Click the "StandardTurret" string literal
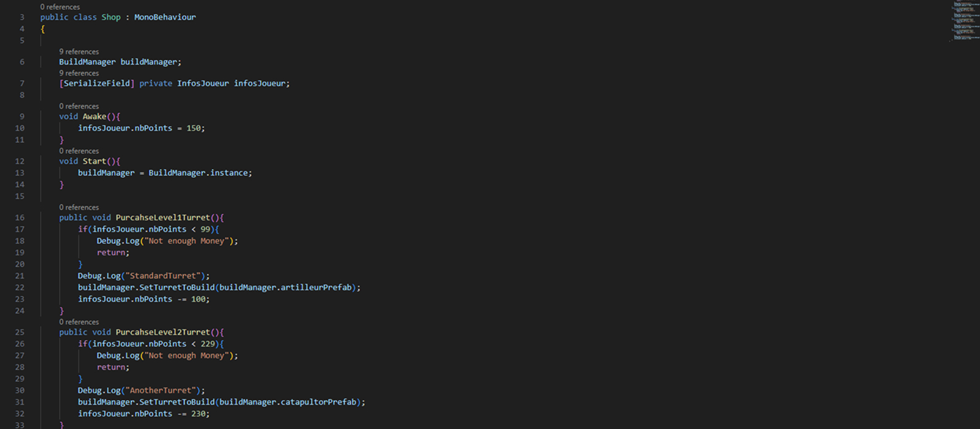The height and width of the screenshot is (429, 980). [x=165, y=276]
